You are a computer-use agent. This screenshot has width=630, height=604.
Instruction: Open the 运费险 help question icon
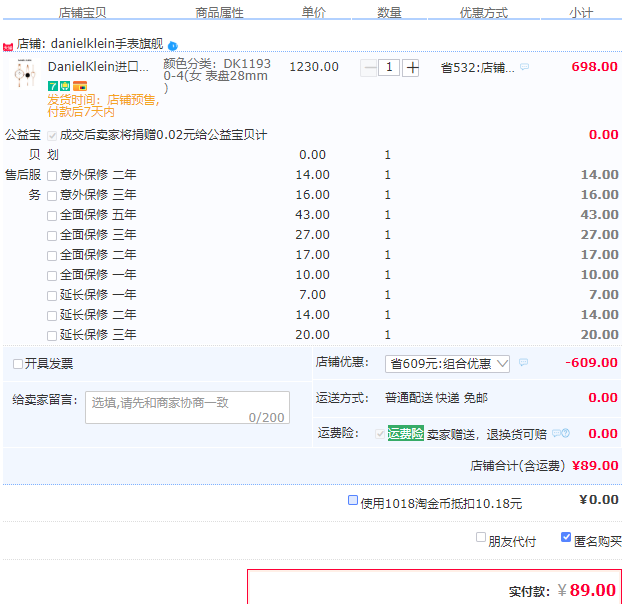point(565,433)
